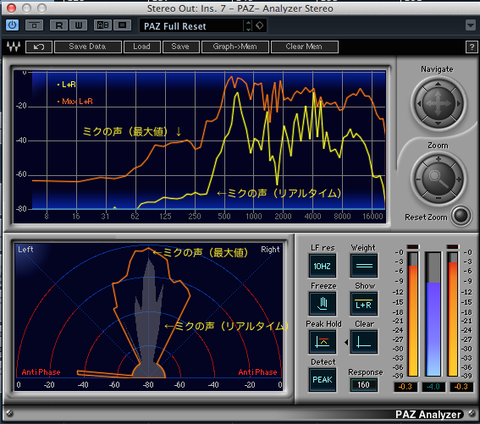The width and height of the screenshot is (480, 424).
Task: Navigate right with the Navigate pad arrow
Action: [x=459, y=104]
